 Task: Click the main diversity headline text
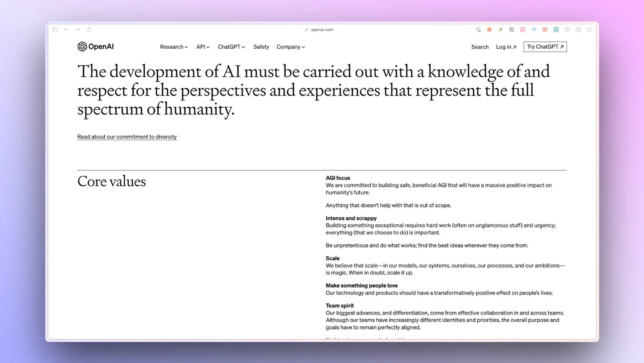[313, 90]
